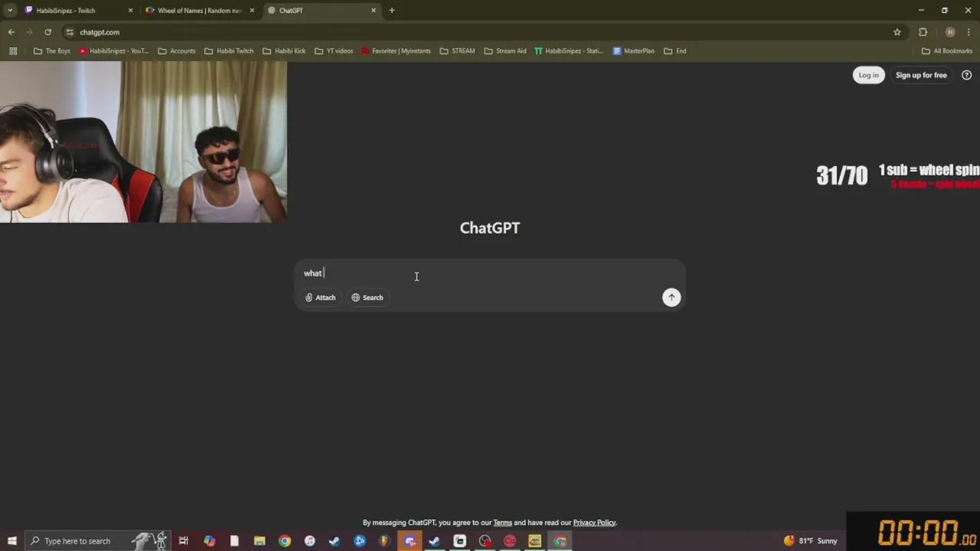The width and height of the screenshot is (980, 551).
Task: Click the Attach paperclip button
Action: pos(321,298)
